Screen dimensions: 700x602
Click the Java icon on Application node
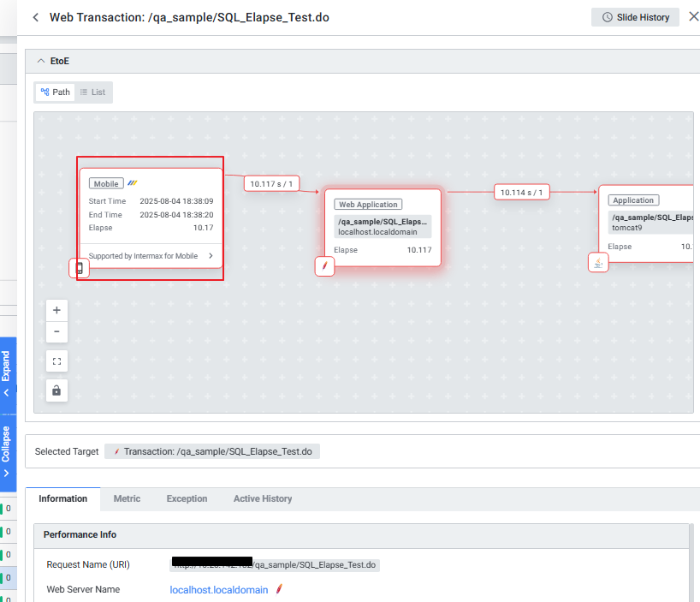(x=598, y=263)
